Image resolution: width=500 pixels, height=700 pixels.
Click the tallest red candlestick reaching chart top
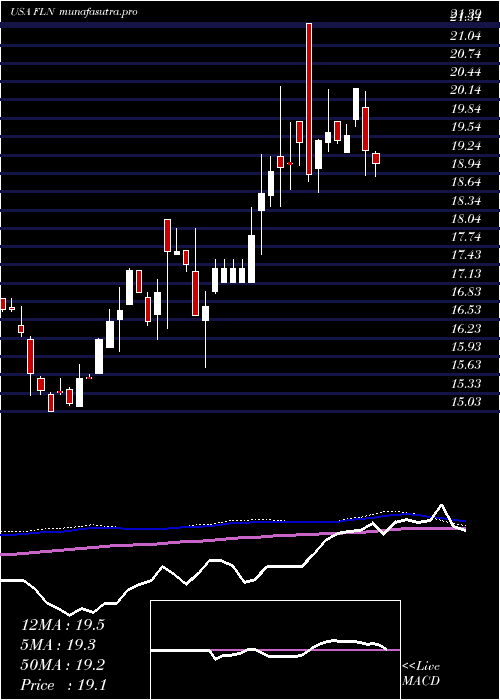tap(308, 99)
